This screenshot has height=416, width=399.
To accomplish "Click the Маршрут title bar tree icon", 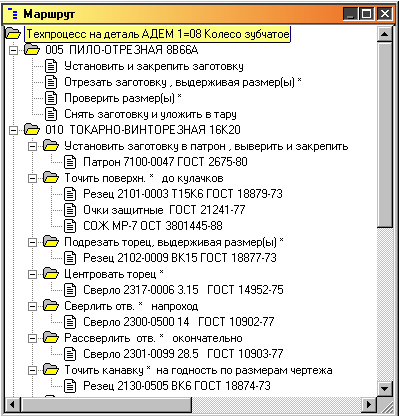I will point(13,14).
